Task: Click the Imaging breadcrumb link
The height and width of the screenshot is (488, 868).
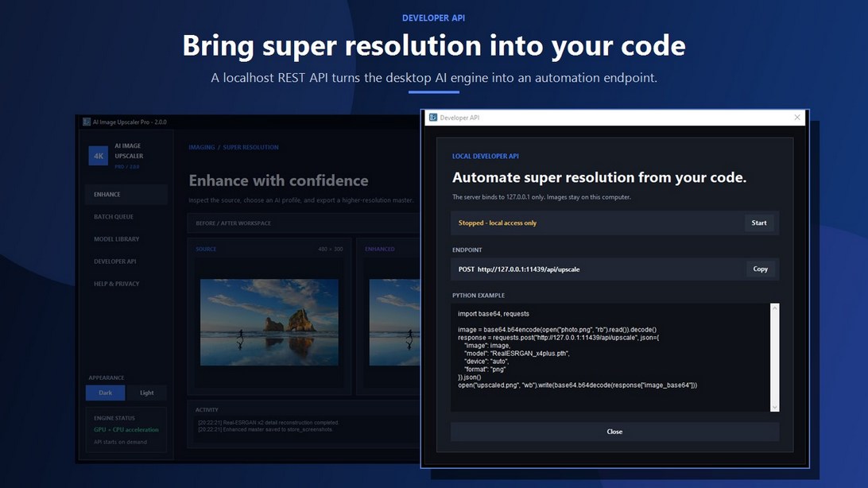Action: pos(202,147)
